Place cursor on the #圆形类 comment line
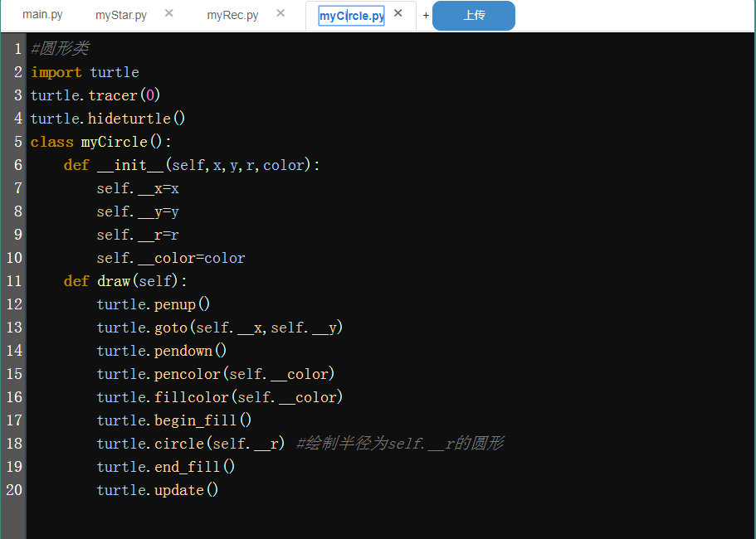Screen dimensions: 756x539 click(60, 49)
